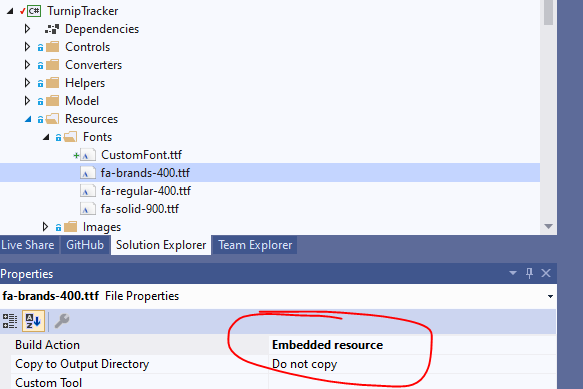Click the Embedded resource value

click(328, 345)
